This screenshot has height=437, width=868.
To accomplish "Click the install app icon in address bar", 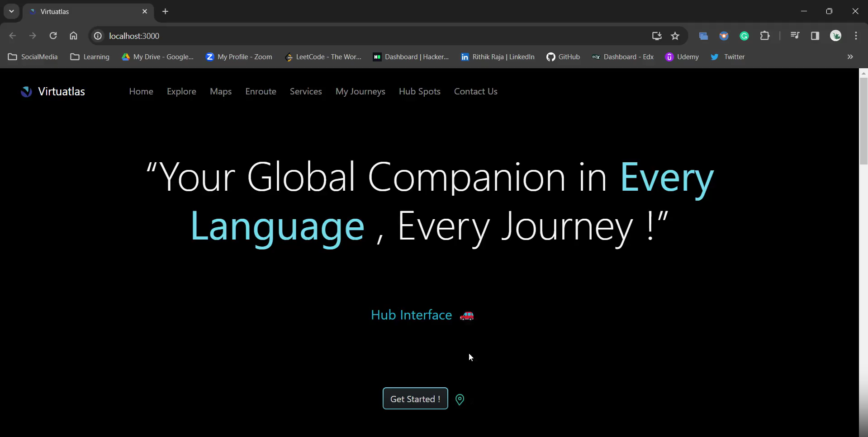I will [656, 36].
